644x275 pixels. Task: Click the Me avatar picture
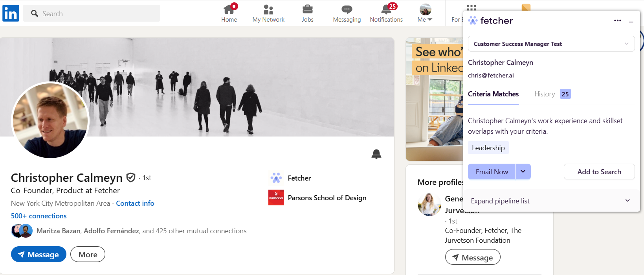tap(425, 9)
